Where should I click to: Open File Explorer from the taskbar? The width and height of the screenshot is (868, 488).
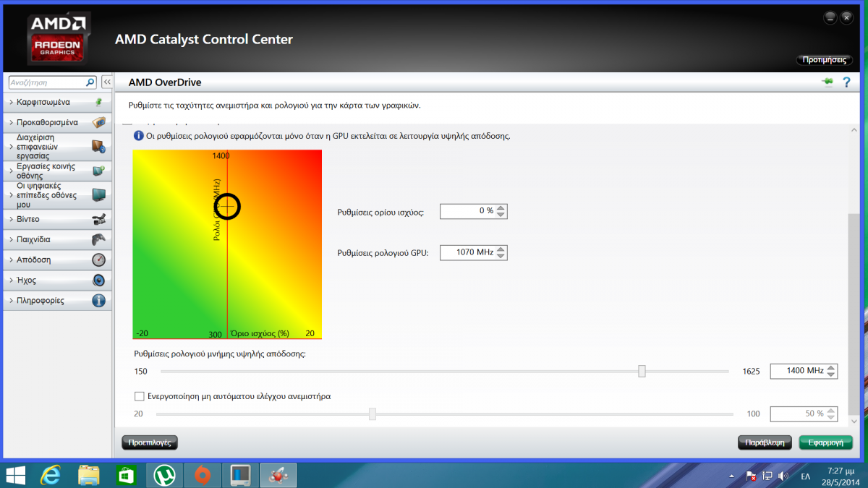coord(88,475)
